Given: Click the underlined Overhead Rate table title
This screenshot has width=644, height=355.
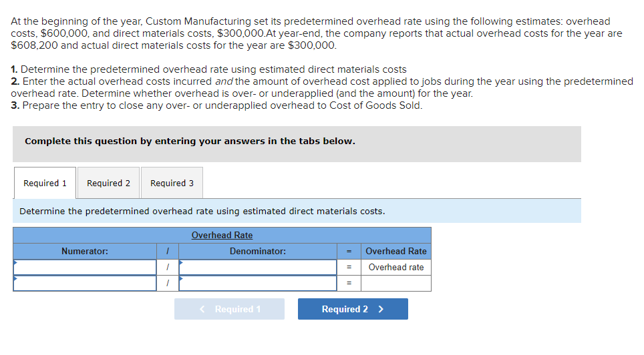Looking at the screenshot, I should [x=222, y=235].
